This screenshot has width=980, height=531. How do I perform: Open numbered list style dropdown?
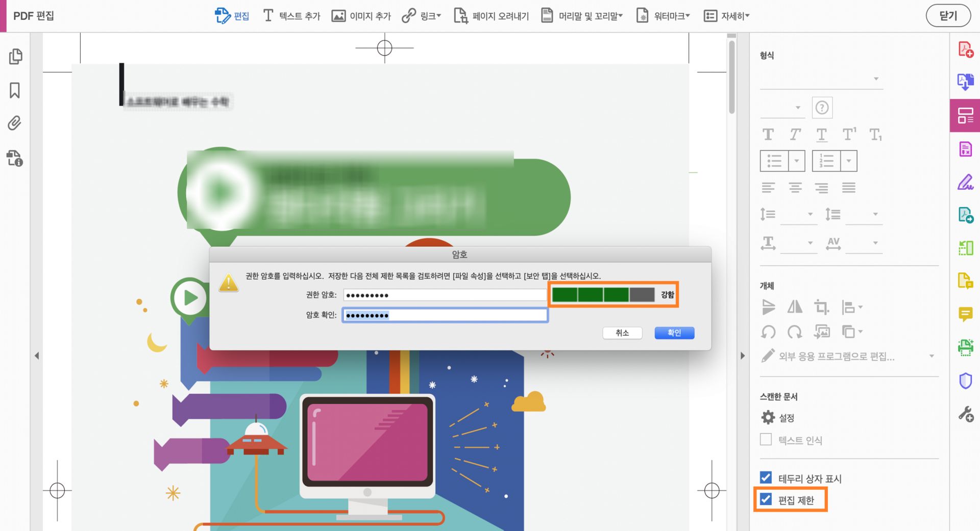click(848, 161)
